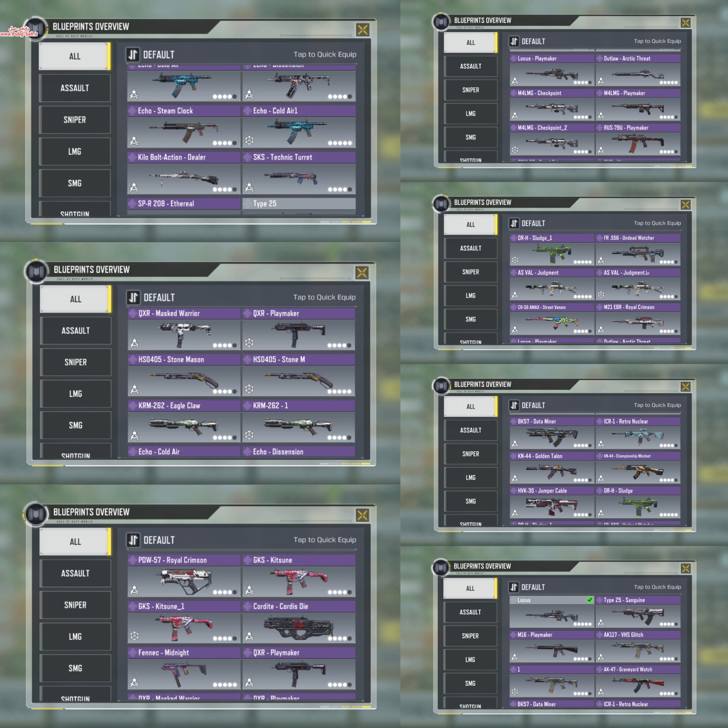Open gunsmith compass icon on Echo - Steam Clock card
The image size is (728, 728).
(134, 141)
